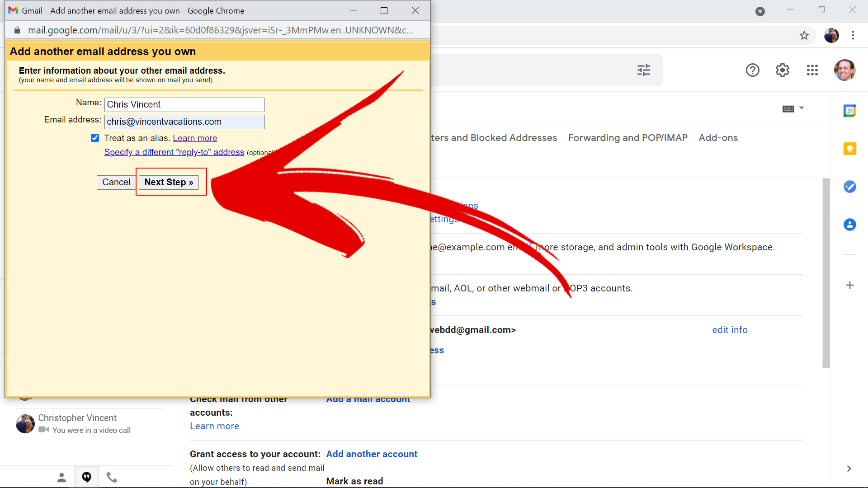Open input tools keyboard icon
This screenshot has height=488, width=868.
[x=788, y=108]
